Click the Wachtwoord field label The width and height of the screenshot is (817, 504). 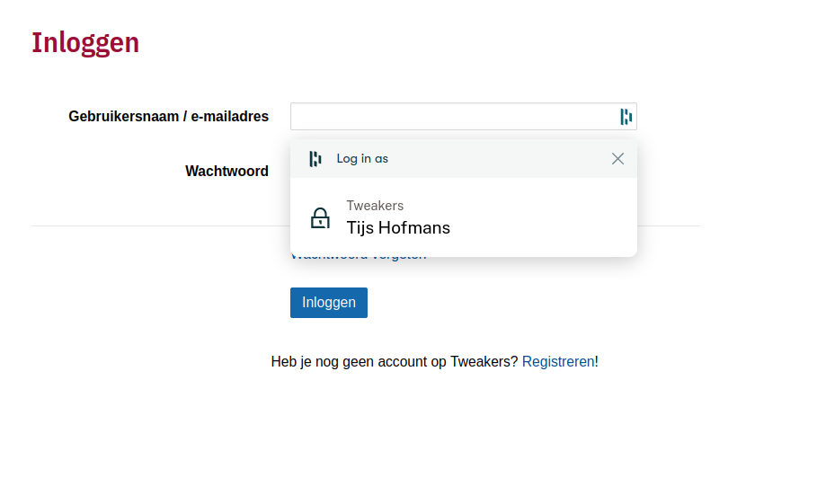click(226, 172)
